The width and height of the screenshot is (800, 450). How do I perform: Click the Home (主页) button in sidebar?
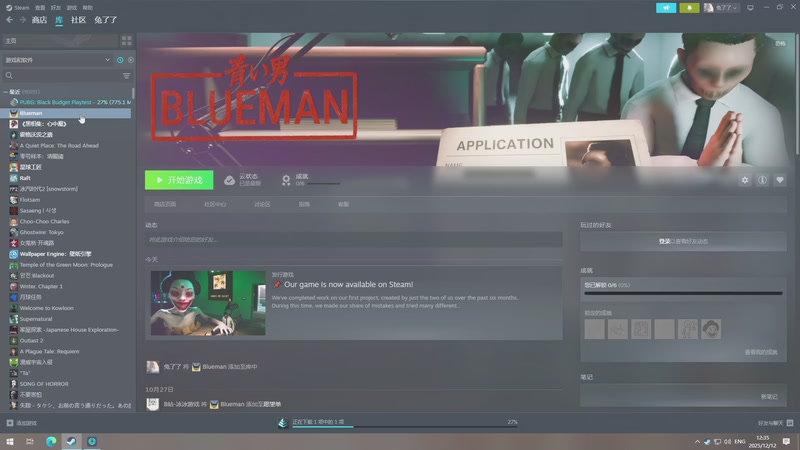point(60,41)
